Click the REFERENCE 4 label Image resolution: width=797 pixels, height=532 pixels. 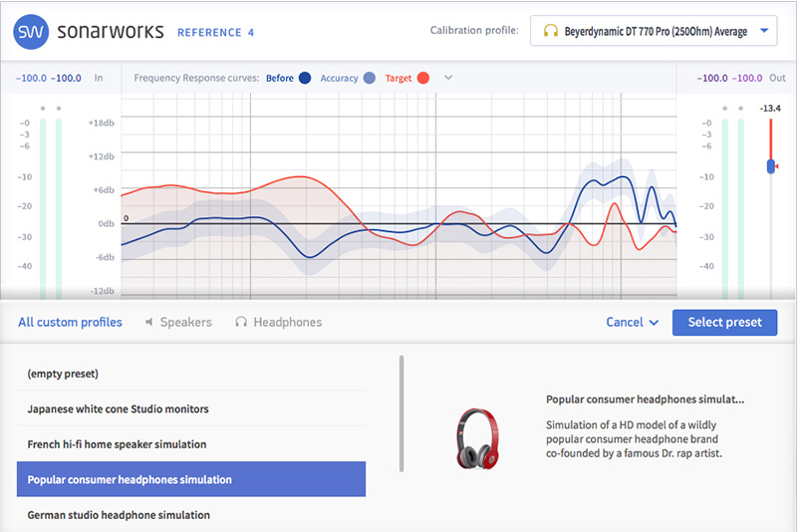coord(215,33)
